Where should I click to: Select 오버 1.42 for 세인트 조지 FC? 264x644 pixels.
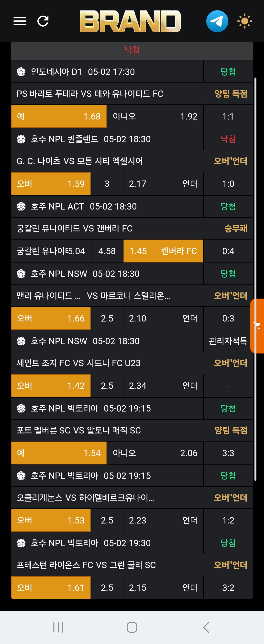pos(51,386)
